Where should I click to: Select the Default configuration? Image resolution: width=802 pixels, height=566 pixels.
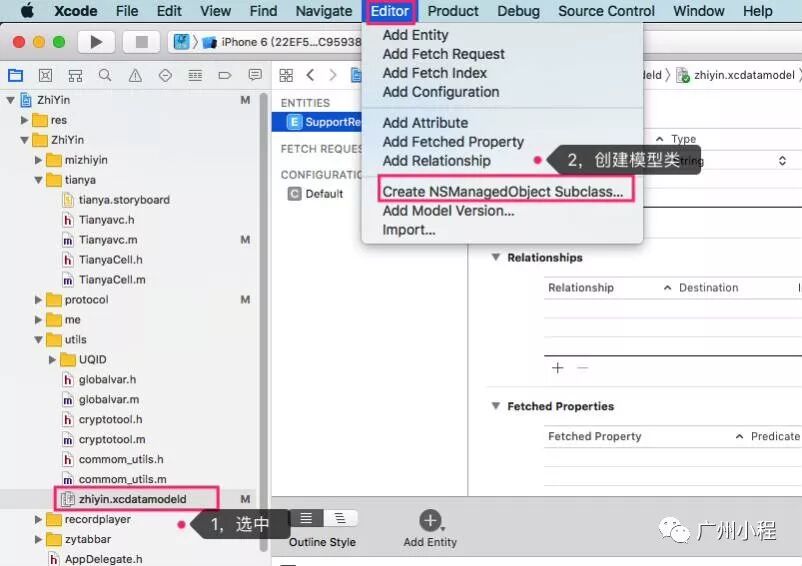(x=324, y=194)
